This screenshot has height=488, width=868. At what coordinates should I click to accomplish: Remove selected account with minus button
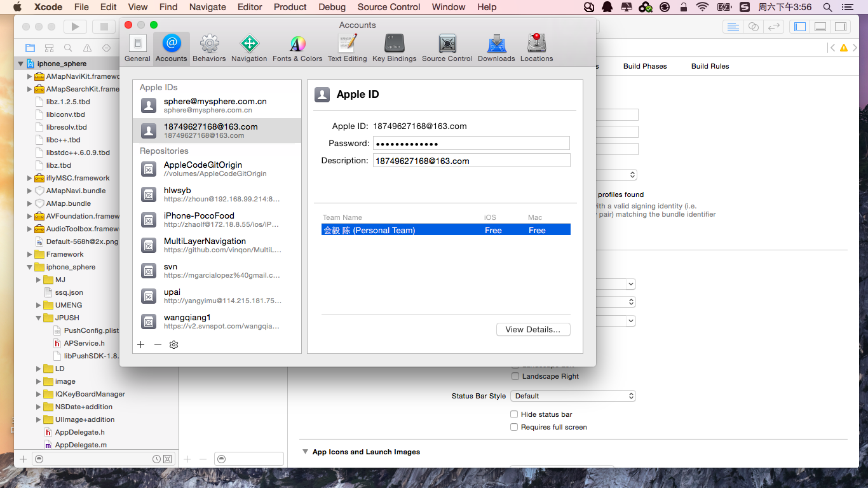click(158, 344)
